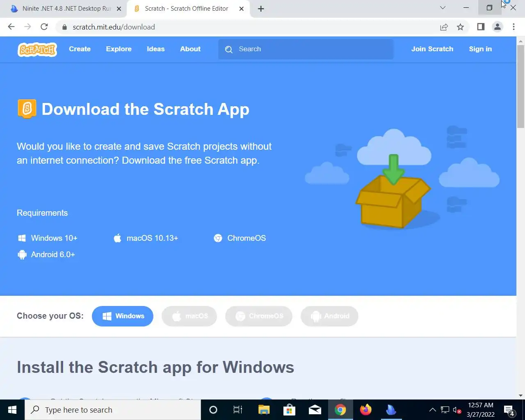
Task: Show hidden system tray icons
Action: [x=432, y=410]
